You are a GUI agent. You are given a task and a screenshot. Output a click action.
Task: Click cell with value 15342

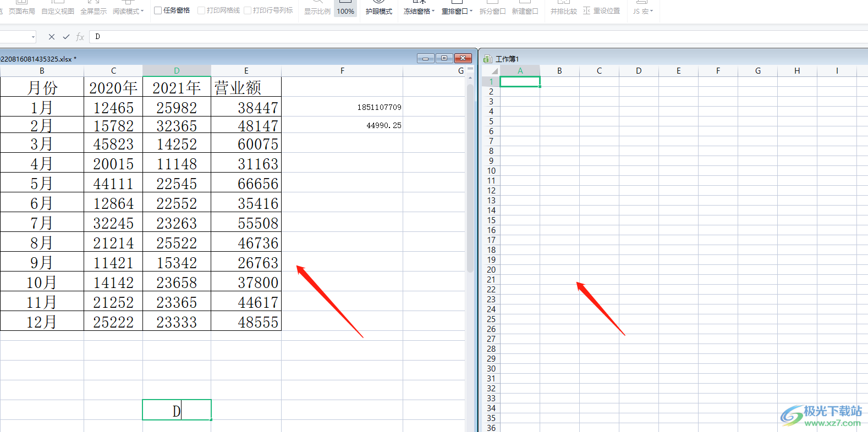(177, 262)
